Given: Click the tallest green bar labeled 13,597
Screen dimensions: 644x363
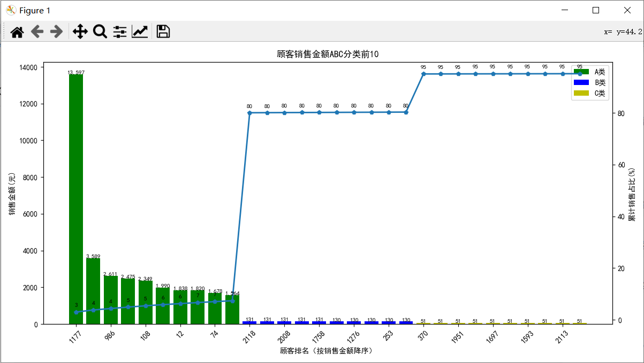Looking at the screenshot, I should pyautogui.click(x=76, y=199).
